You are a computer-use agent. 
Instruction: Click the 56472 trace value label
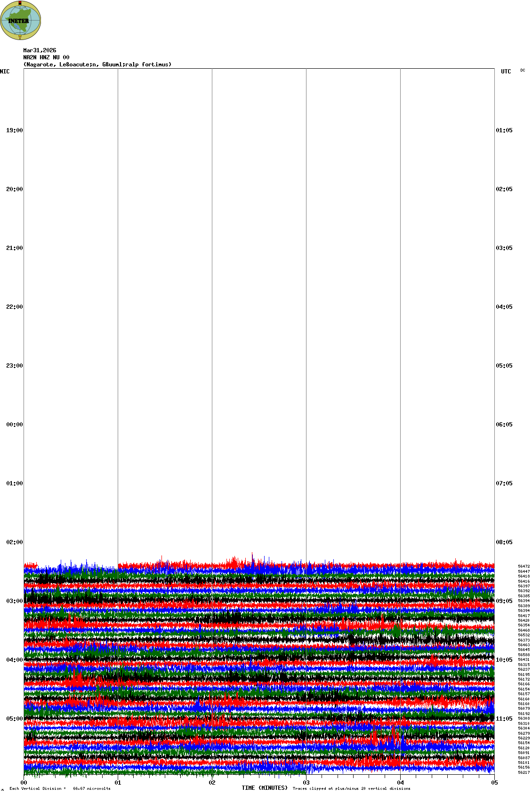524,567
